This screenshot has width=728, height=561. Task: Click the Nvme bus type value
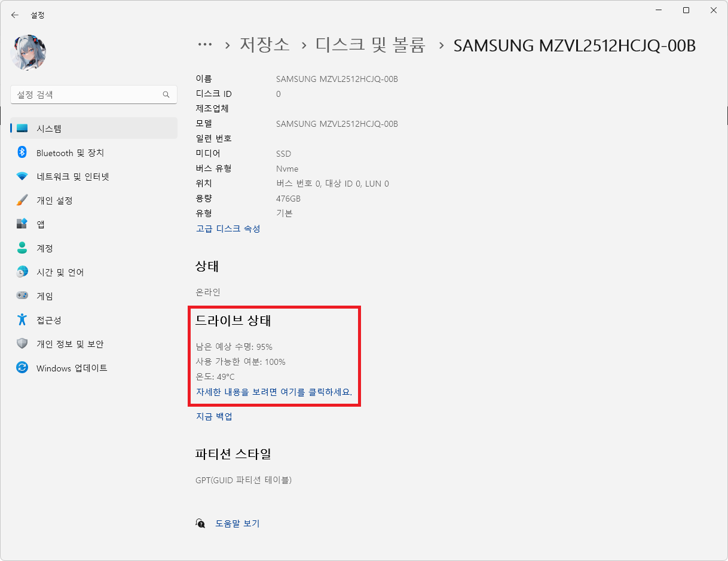coord(287,169)
